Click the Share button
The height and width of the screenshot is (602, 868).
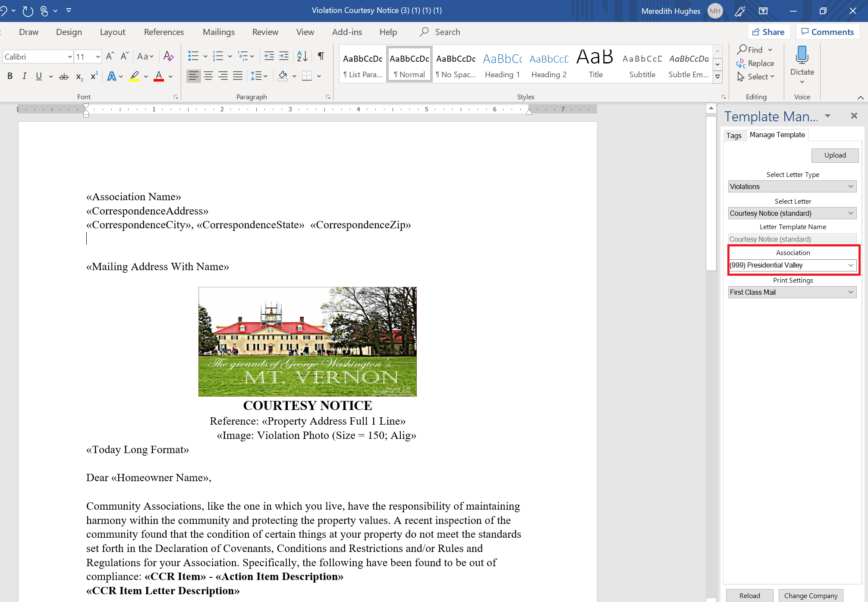tap(769, 32)
